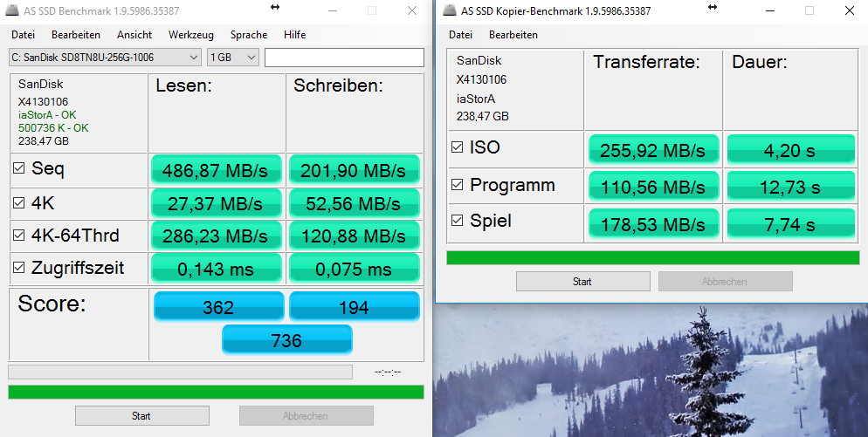The height and width of the screenshot is (437, 868).
Task: Click the ISO transfer rate 255,92 MB/s
Action: [x=653, y=149]
